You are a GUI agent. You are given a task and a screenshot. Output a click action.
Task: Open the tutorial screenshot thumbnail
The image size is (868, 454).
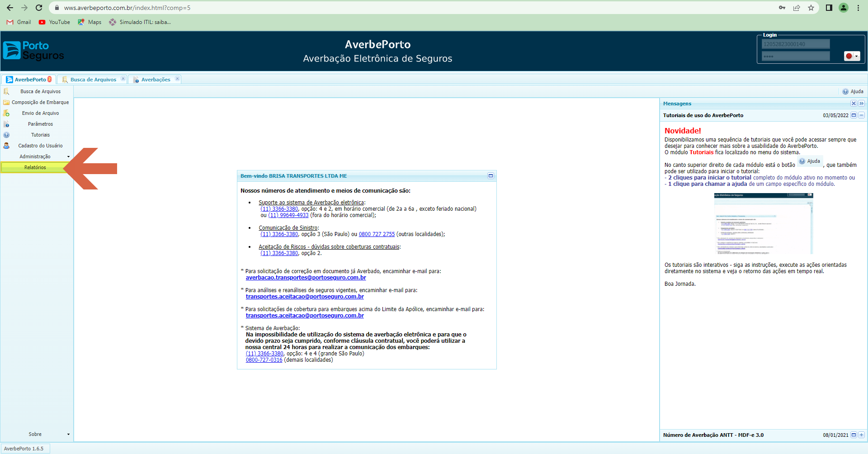pos(764,224)
